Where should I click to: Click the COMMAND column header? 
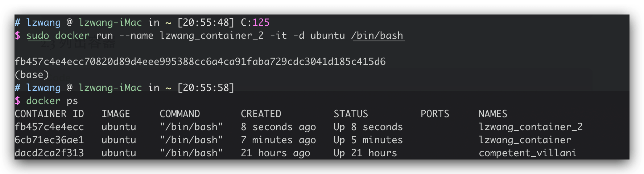[180, 114]
